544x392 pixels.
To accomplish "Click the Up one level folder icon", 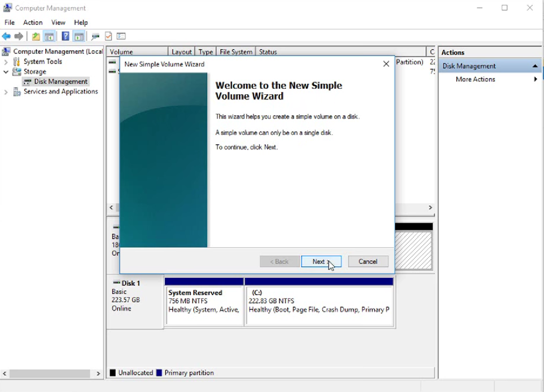I will tap(36, 36).
